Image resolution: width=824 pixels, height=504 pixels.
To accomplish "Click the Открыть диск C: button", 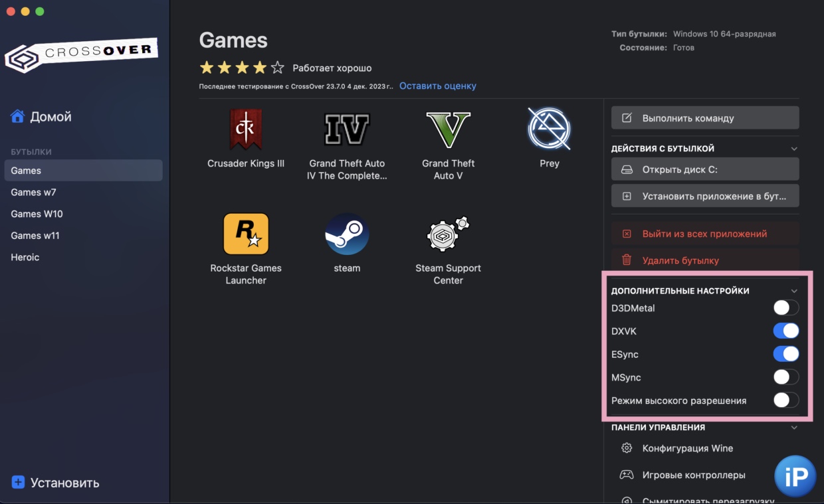I will [705, 169].
